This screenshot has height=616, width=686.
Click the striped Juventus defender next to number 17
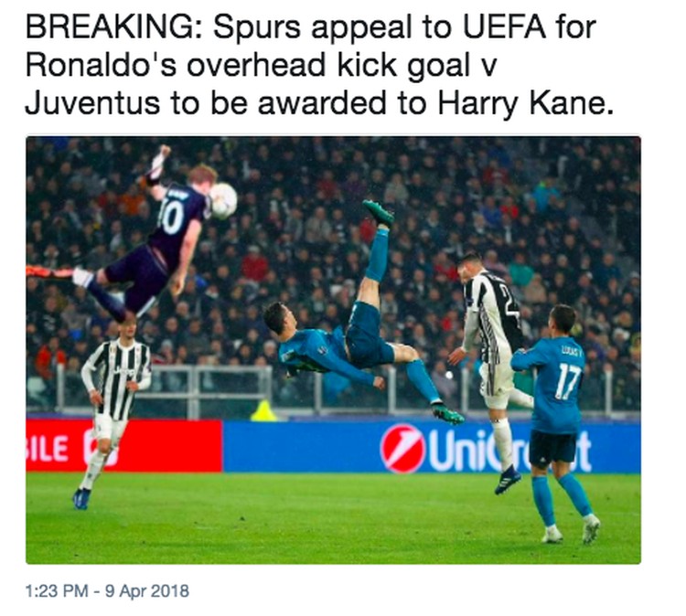492,367
